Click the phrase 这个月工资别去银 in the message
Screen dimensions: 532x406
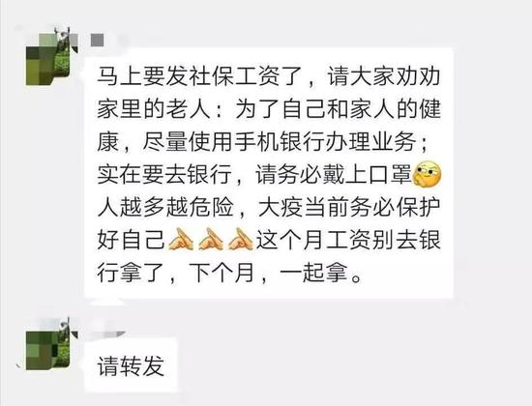pos(348,240)
